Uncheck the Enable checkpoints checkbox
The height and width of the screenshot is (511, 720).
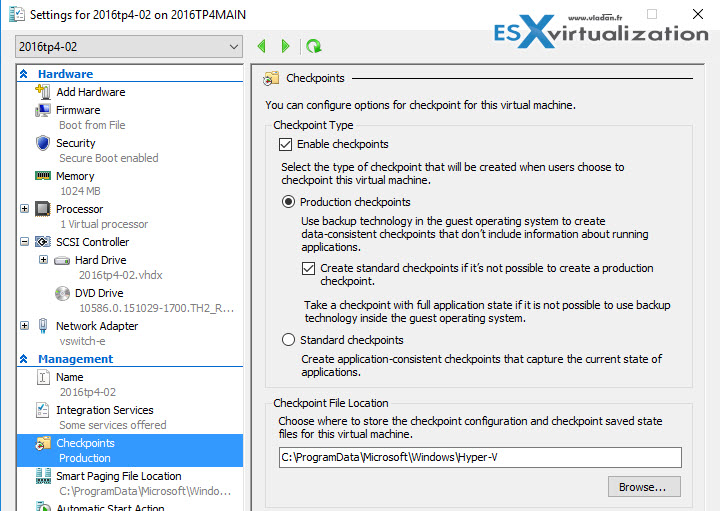(286, 145)
